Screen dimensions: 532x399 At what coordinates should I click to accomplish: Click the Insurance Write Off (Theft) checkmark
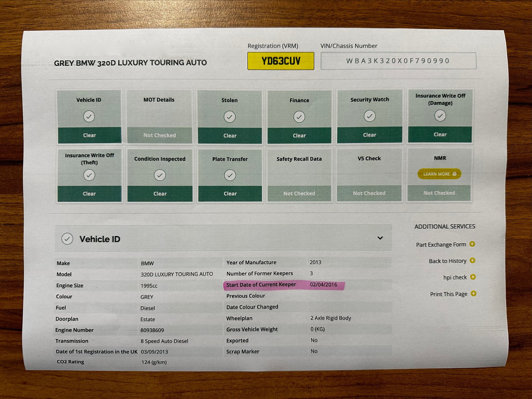[89, 175]
